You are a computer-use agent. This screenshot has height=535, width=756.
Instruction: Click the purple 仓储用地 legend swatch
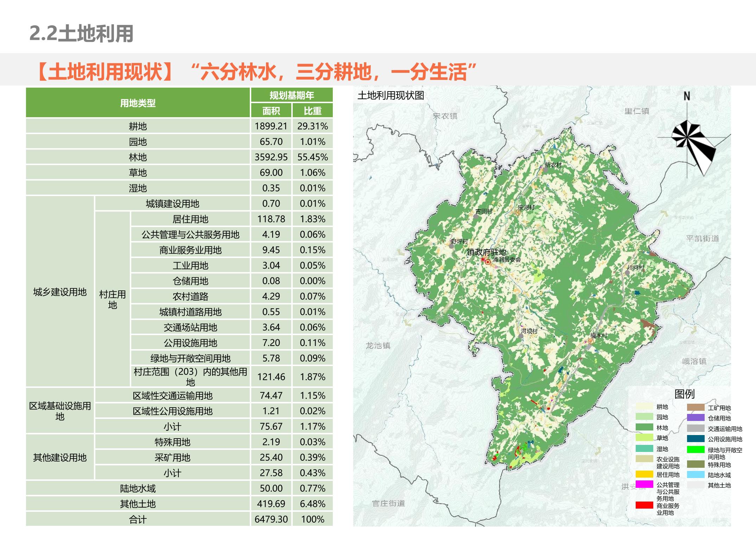tap(695, 418)
